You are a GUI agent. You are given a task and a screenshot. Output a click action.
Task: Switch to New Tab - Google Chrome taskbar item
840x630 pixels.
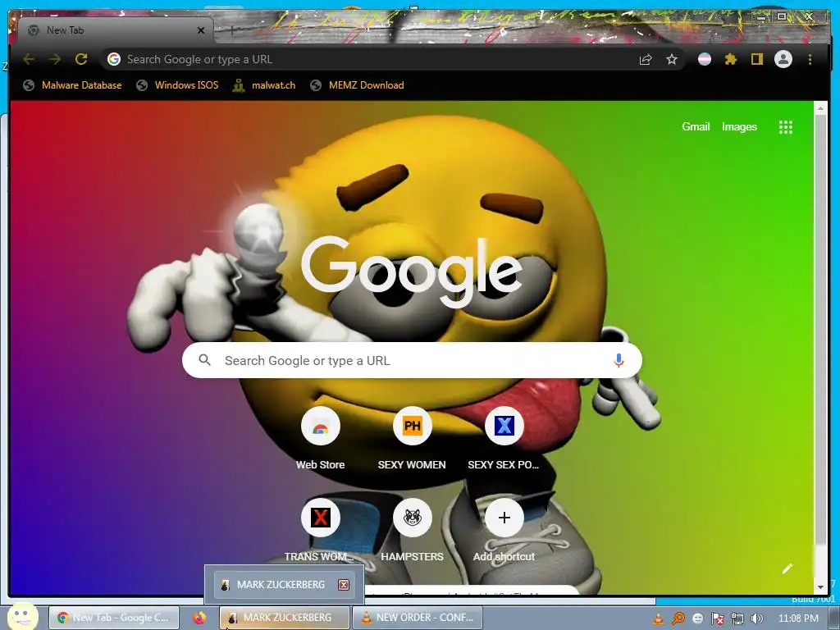pyautogui.click(x=114, y=618)
